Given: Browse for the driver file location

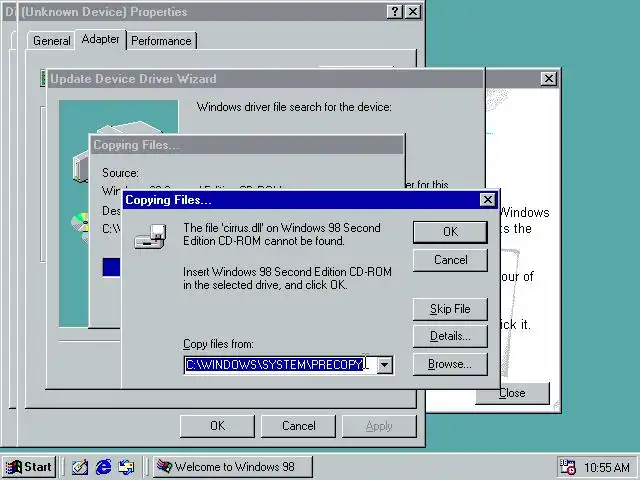Looking at the screenshot, I should (x=450, y=364).
